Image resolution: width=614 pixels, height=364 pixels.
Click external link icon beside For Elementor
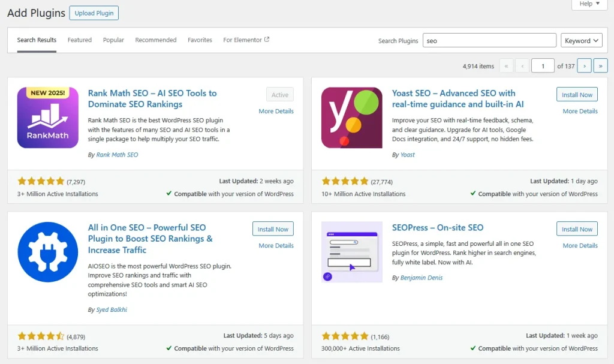(267, 39)
